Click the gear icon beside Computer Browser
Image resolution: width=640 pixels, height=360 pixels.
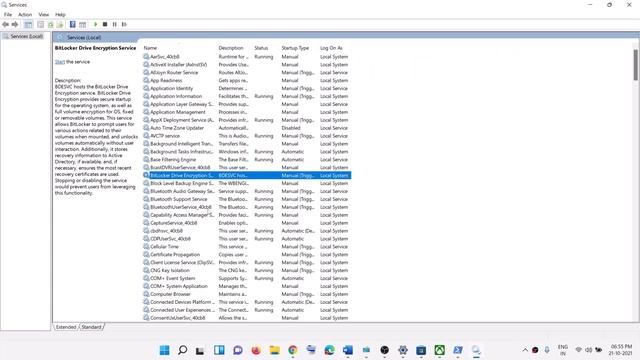(146, 294)
